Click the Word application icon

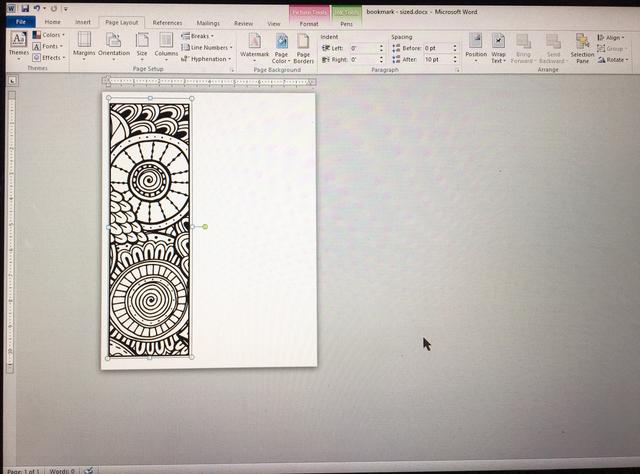(x=11, y=9)
